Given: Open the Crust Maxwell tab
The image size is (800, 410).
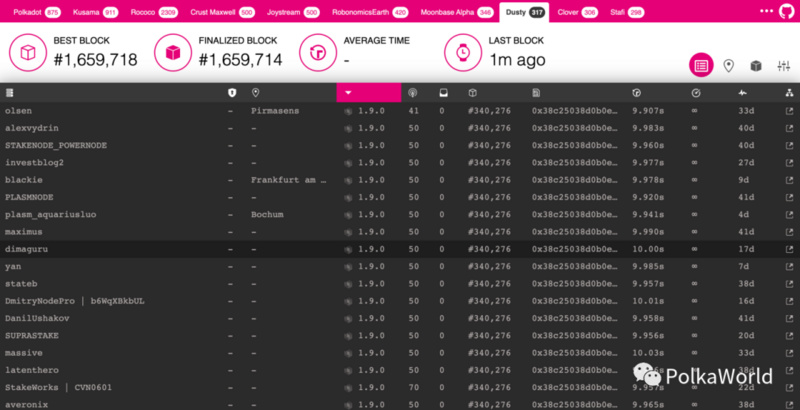Looking at the screenshot, I should [x=222, y=12].
